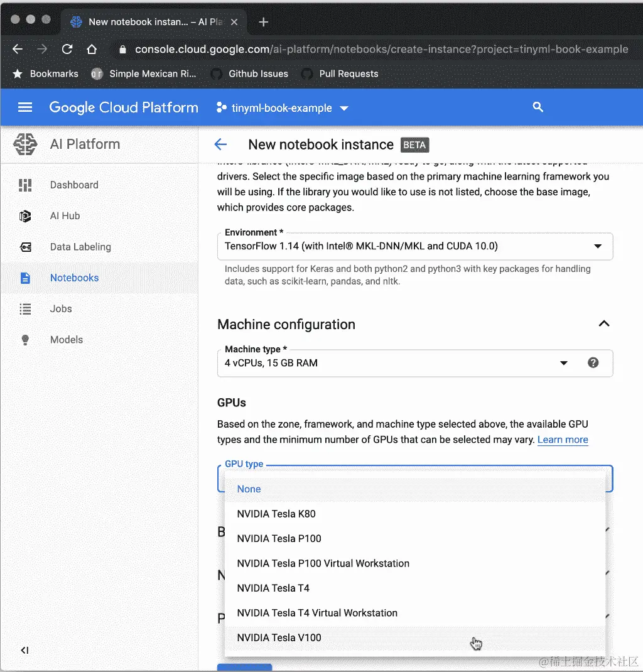Click the browser forward arrow

[42, 49]
